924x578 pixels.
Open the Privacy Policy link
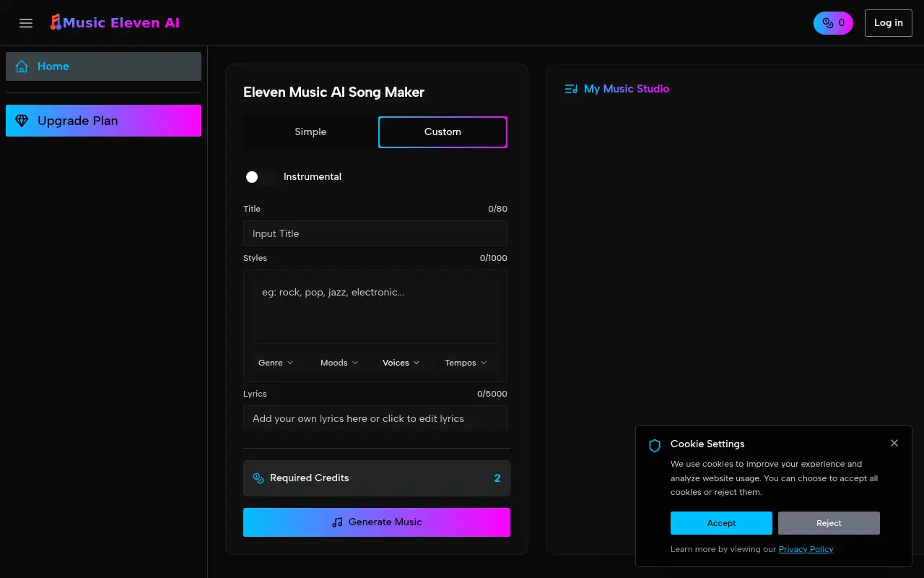click(806, 548)
